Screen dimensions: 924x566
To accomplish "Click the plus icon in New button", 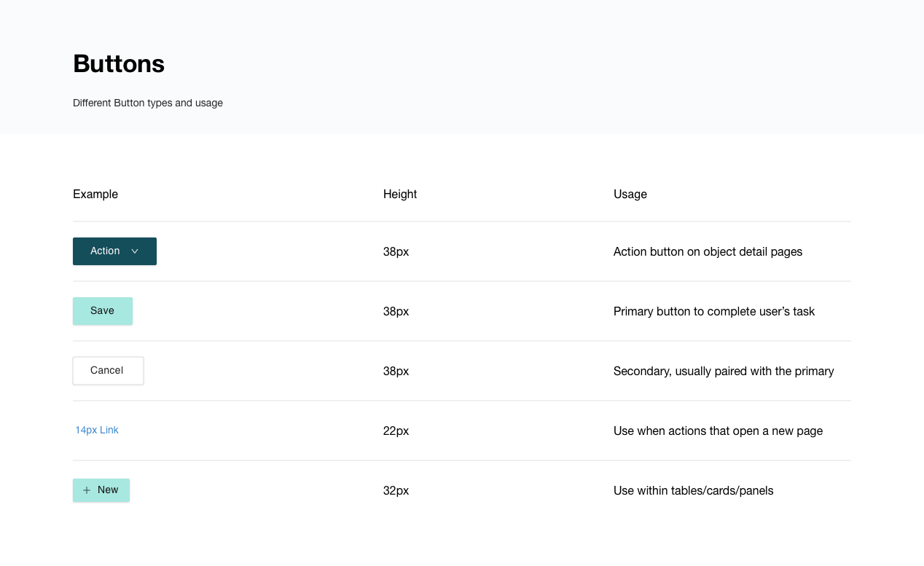I will (x=87, y=490).
